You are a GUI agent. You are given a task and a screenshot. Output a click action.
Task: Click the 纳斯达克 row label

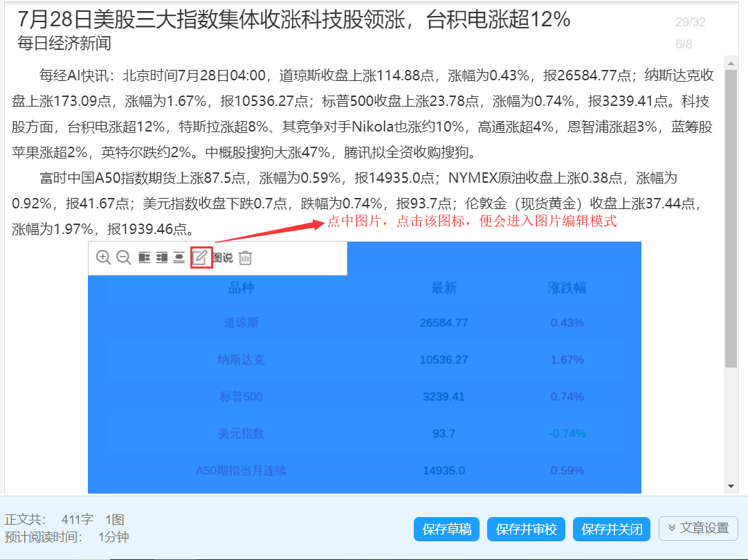(x=241, y=359)
